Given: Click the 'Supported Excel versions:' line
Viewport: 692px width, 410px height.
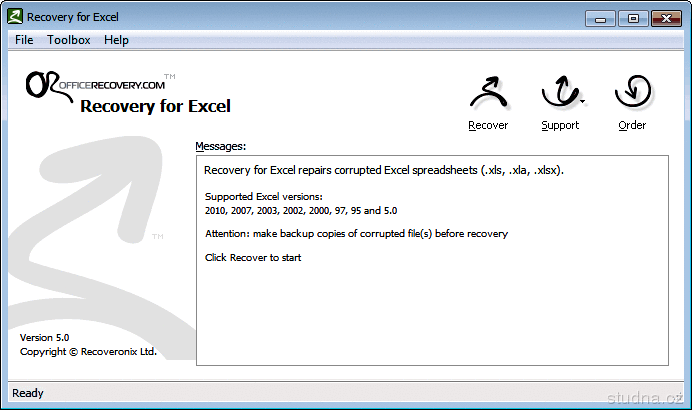Looking at the screenshot, I should (x=263, y=196).
